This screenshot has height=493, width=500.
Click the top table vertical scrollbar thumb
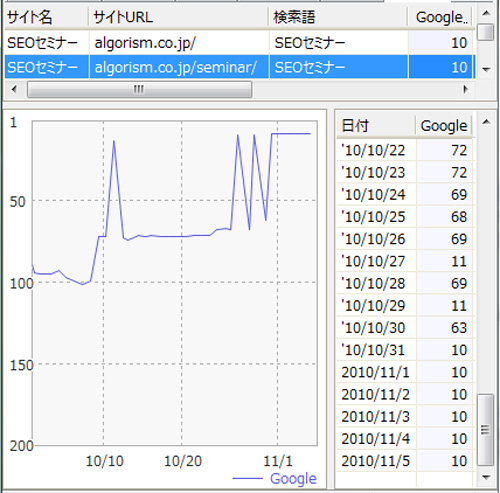(x=485, y=32)
